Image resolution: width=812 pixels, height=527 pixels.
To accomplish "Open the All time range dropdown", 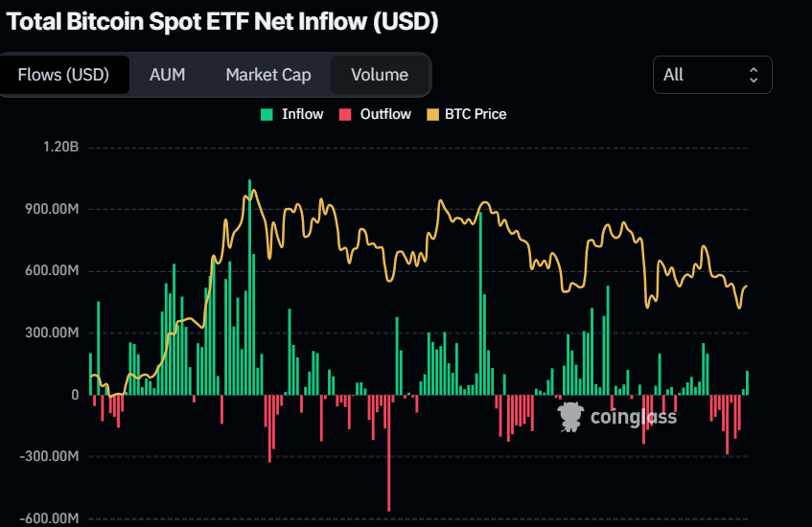I will pos(711,75).
